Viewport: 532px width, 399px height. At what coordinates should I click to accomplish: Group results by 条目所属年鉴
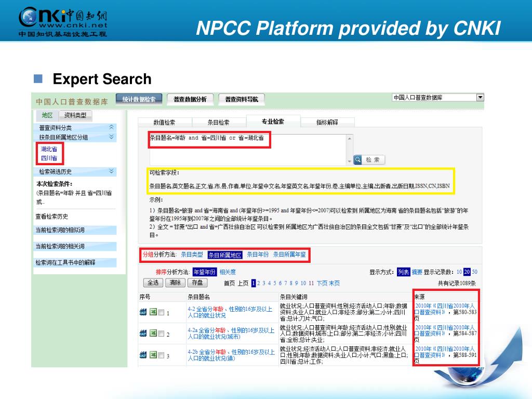coord(289,255)
